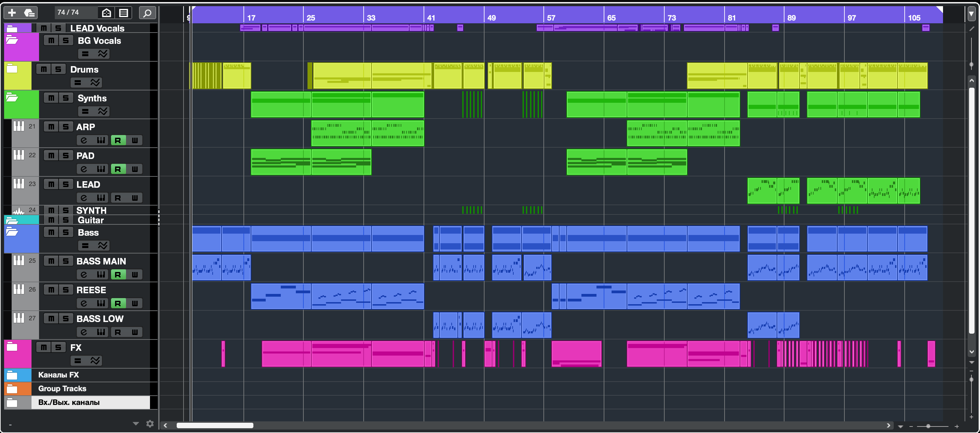Enable read automation on LEAD track
Viewport: 980px width, 433px height.
118,198
